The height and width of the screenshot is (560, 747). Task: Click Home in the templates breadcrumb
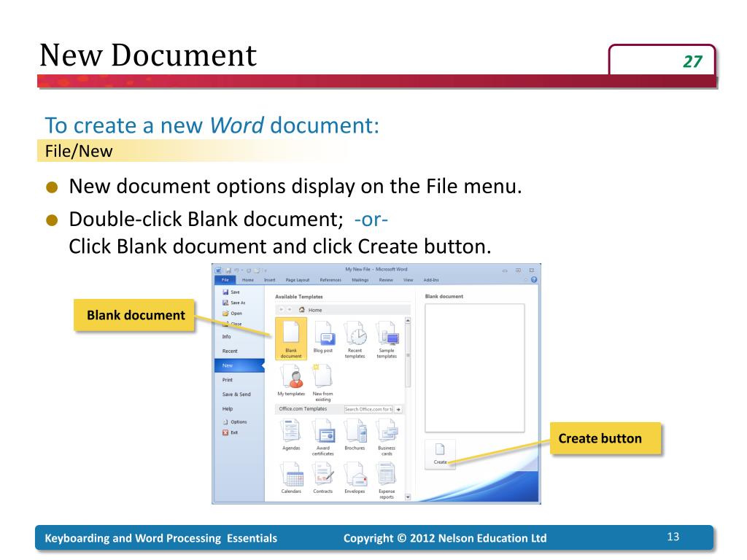coord(311,310)
